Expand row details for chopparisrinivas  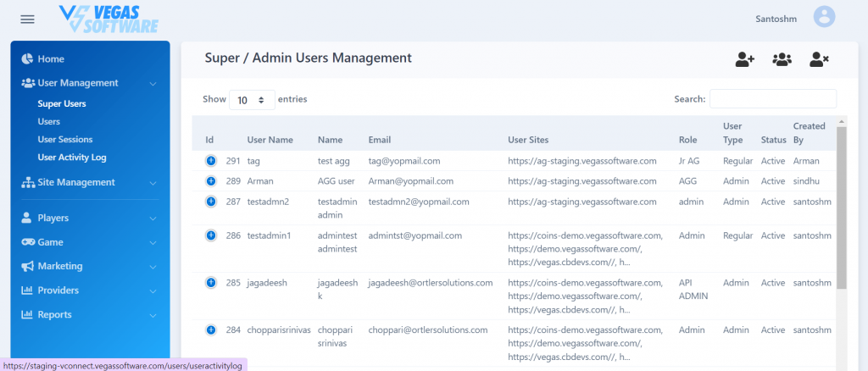[210, 330]
